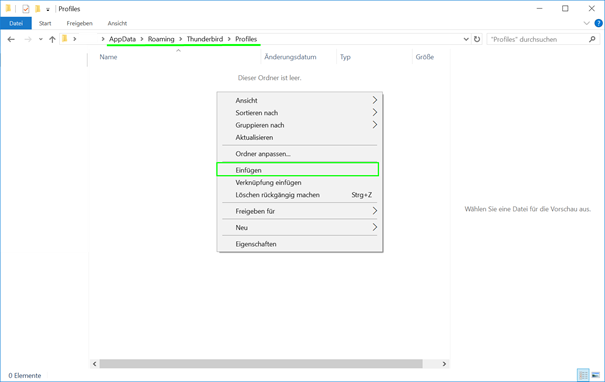The image size is (605, 382).
Task: Click Profiles in the address path
Action: click(246, 39)
